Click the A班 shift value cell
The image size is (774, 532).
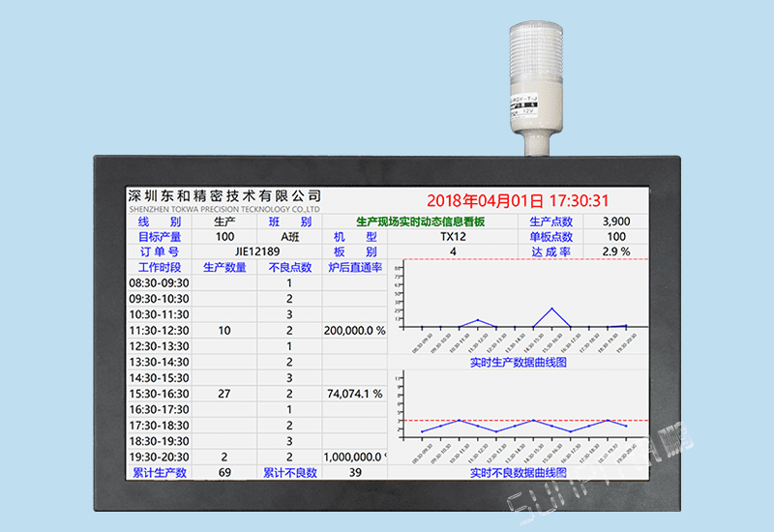coord(289,237)
